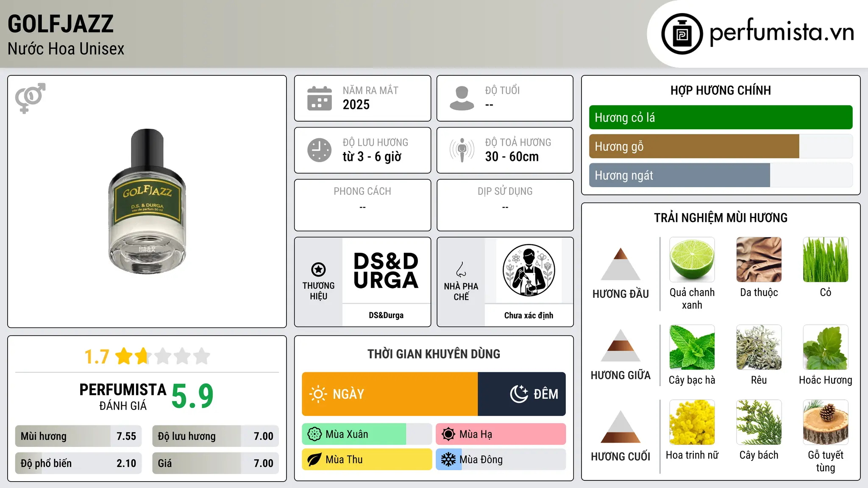
Task: Click the Perfumista đánh giá label
Action: click(123, 396)
